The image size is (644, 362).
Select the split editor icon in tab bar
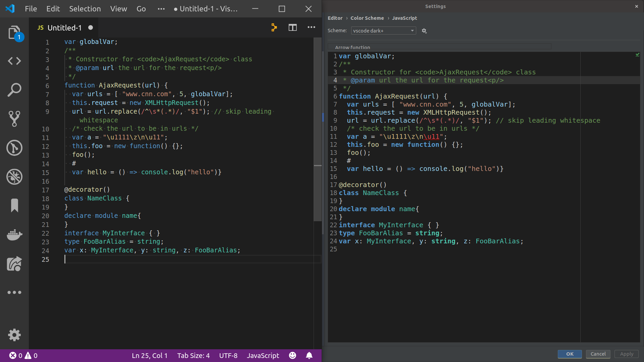click(x=293, y=27)
